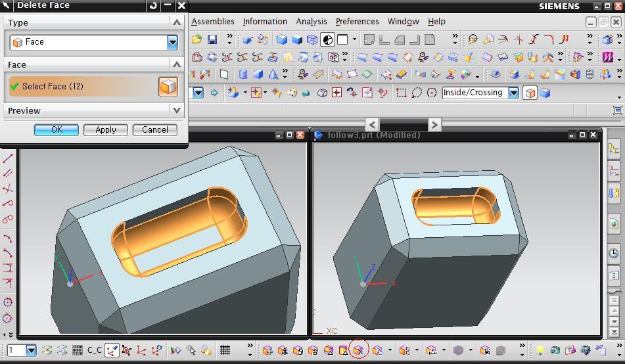Click the Save icon in the toolbar

tap(212, 39)
